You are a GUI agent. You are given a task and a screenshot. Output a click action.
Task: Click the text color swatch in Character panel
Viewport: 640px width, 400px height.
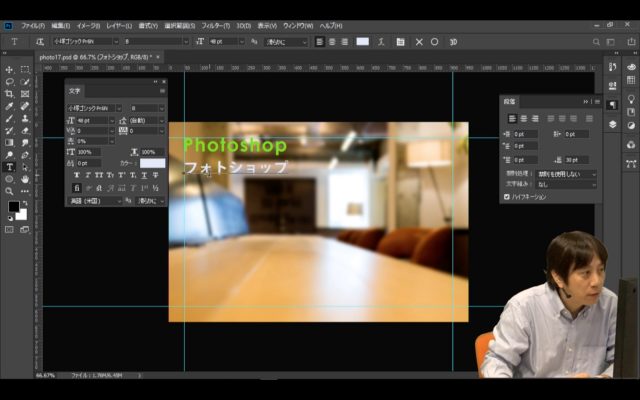pos(152,163)
